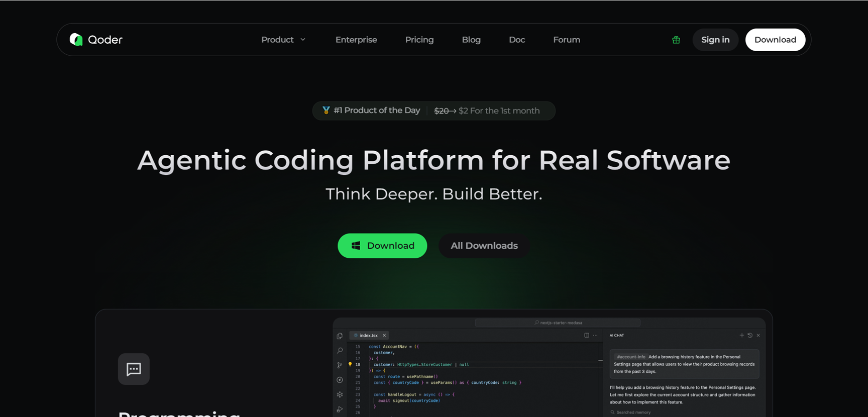Go to the Forum

[567, 40]
